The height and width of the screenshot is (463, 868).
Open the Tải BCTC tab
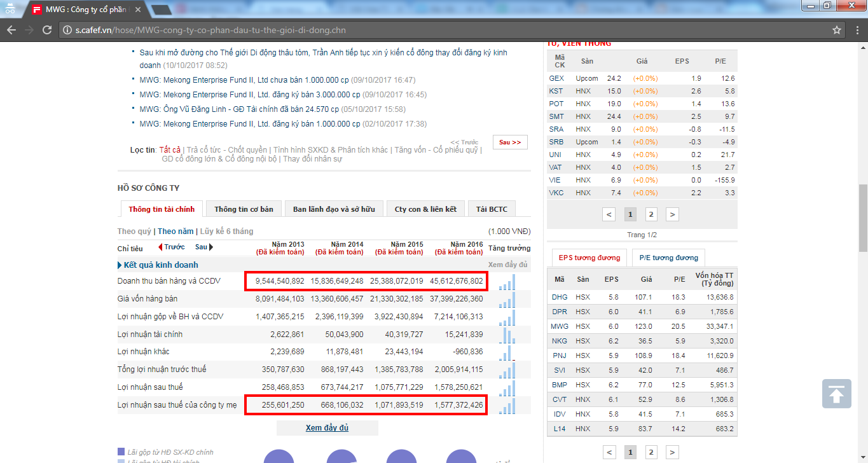[492, 209]
